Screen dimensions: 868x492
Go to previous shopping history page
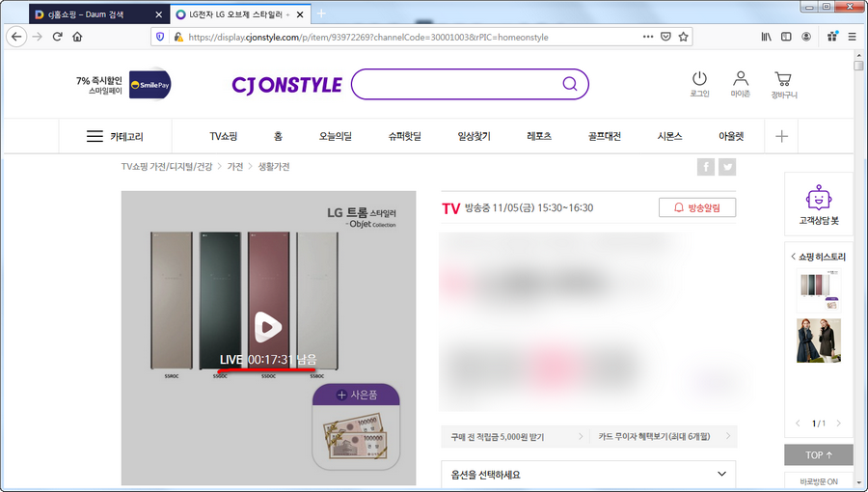798,424
